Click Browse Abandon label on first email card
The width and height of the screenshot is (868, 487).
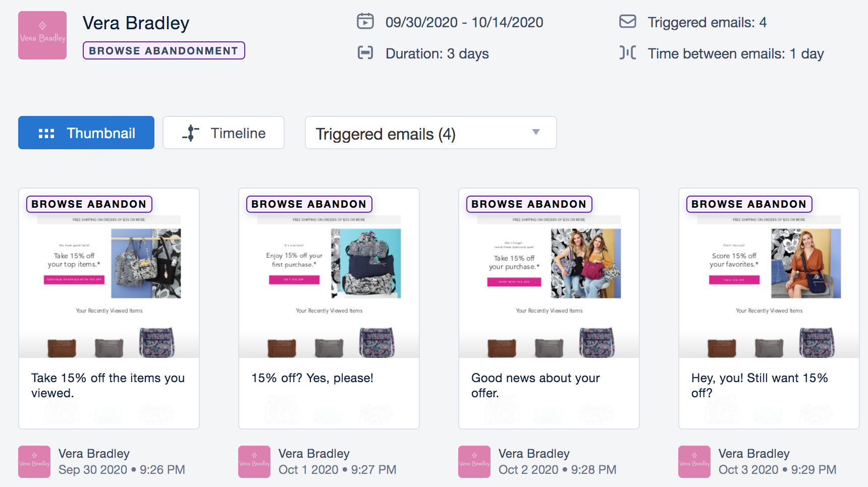click(89, 204)
